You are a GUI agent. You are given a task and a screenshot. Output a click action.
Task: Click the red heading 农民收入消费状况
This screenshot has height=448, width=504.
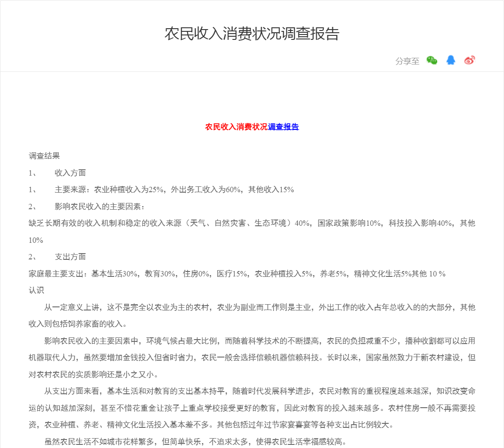236,127
